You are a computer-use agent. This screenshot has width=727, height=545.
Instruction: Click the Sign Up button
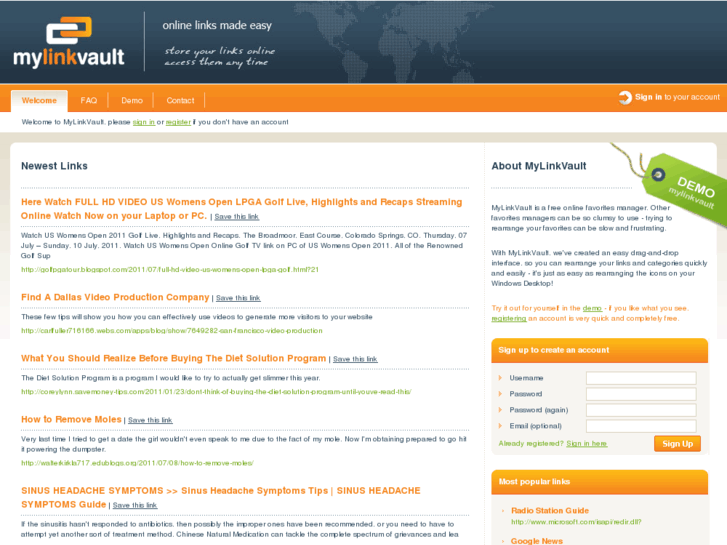click(x=677, y=444)
